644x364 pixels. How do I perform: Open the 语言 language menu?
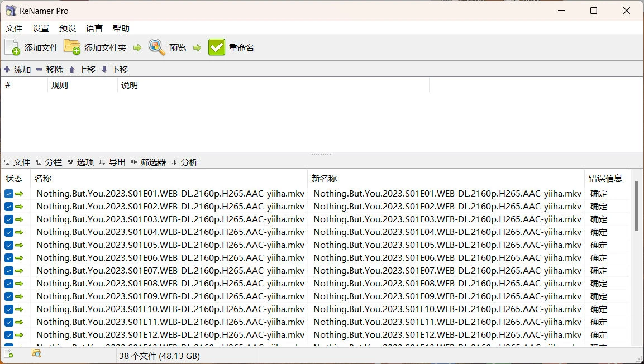[94, 28]
